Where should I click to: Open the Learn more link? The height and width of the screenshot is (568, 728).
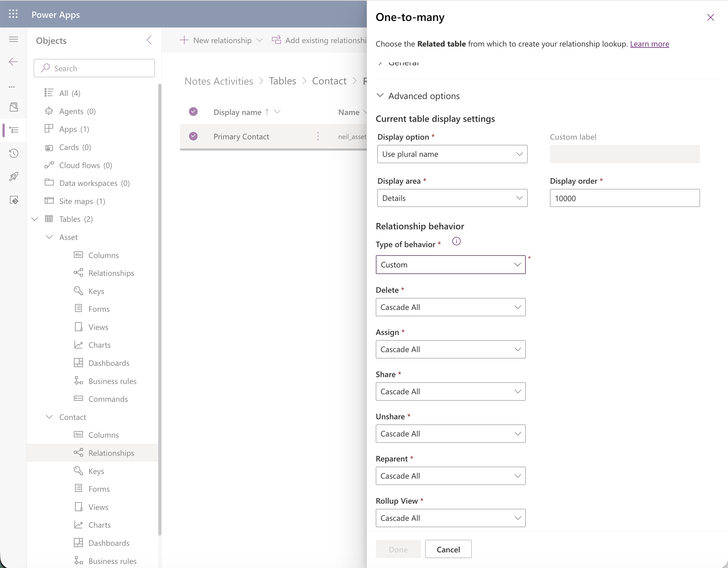click(x=649, y=44)
